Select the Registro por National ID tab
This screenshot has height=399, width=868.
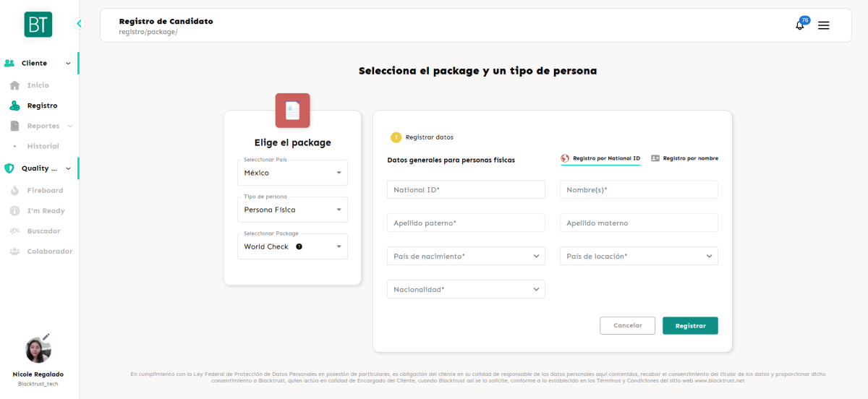click(600, 158)
